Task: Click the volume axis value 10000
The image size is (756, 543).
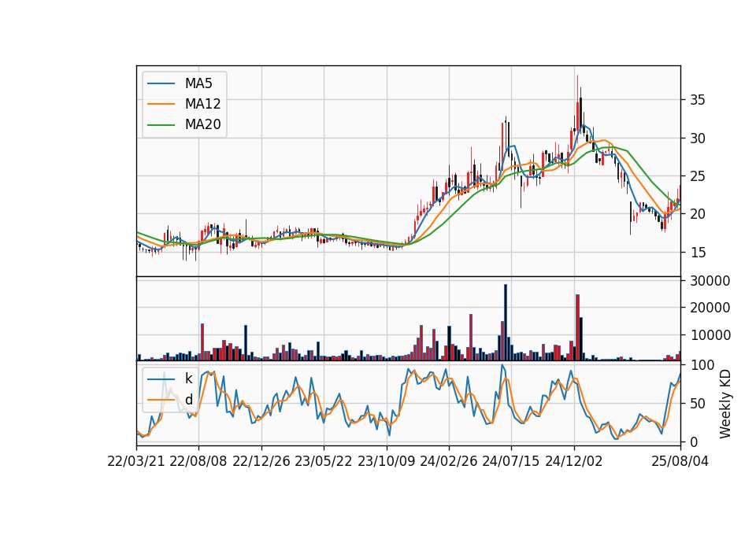Action: [710, 335]
